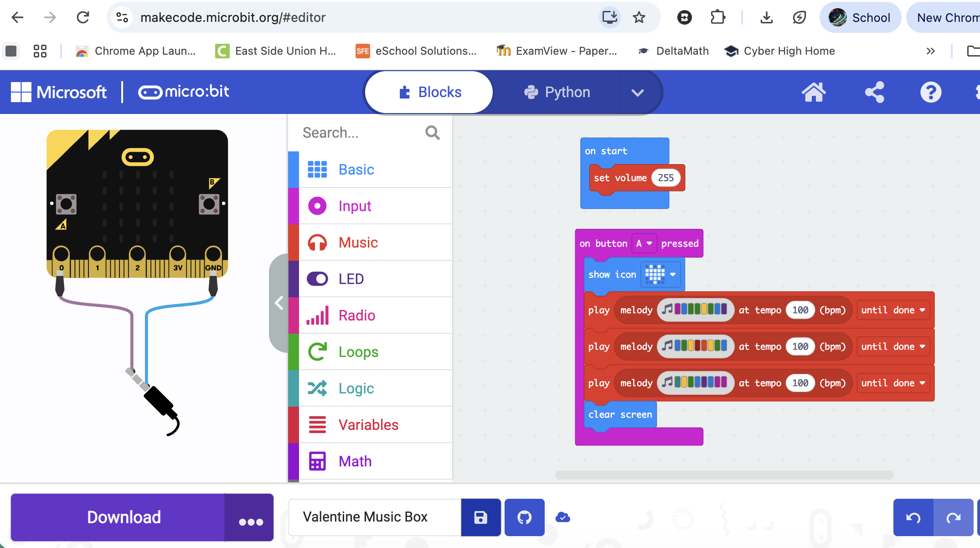Click the install app icon in address bar
The width and height of the screenshot is (980, 548).
point(609,17)
